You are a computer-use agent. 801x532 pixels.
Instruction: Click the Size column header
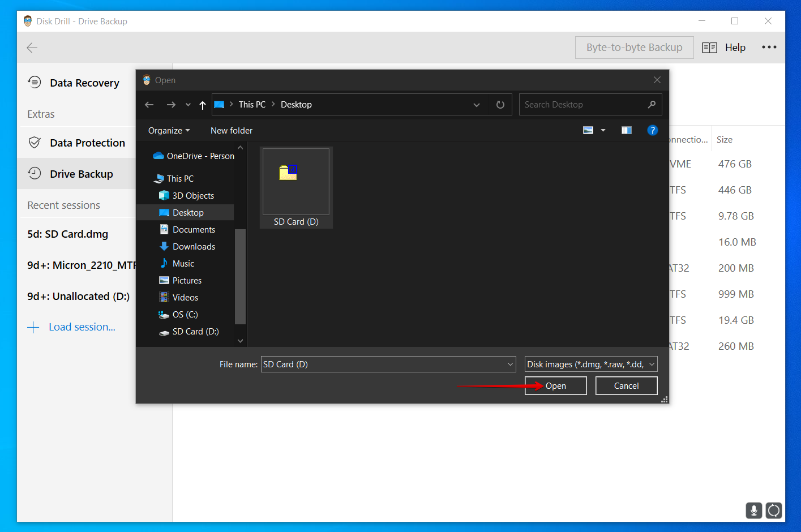click(x=725, y=140)
